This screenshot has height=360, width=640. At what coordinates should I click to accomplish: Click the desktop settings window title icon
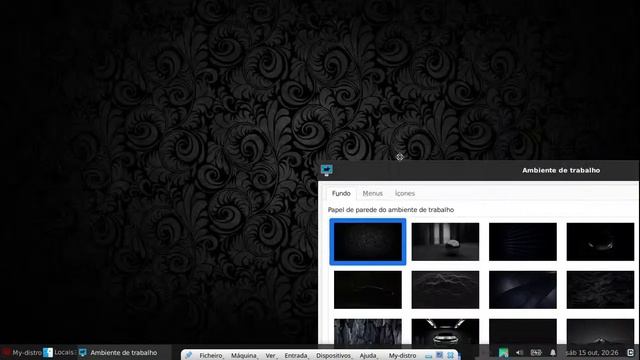pyautogui.click(x=327, y=170)
